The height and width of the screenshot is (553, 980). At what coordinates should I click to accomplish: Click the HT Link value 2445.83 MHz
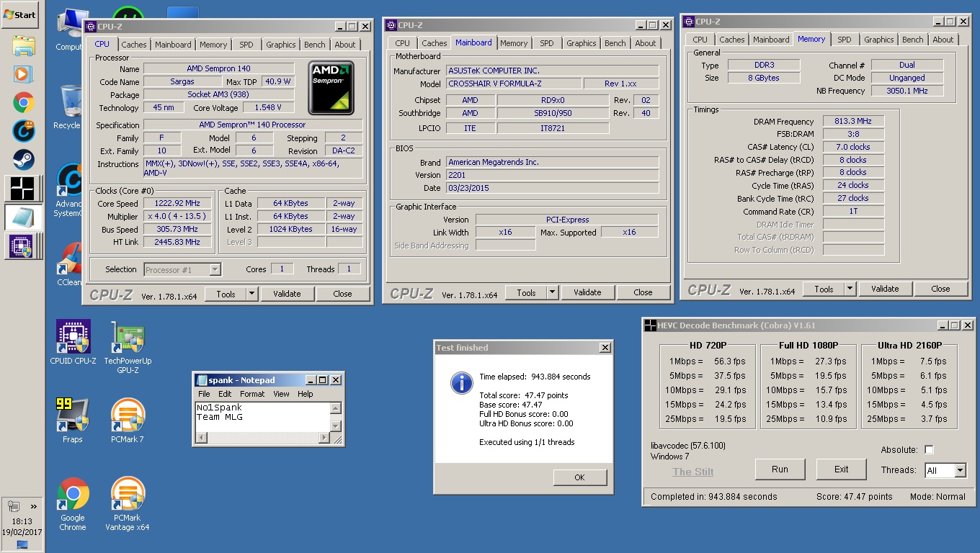tap(178, 243)
